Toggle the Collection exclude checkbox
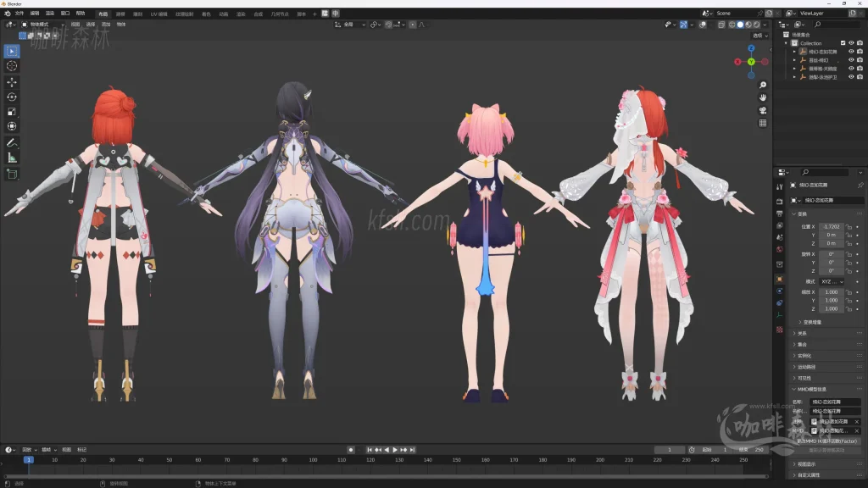 pos(843,43)
